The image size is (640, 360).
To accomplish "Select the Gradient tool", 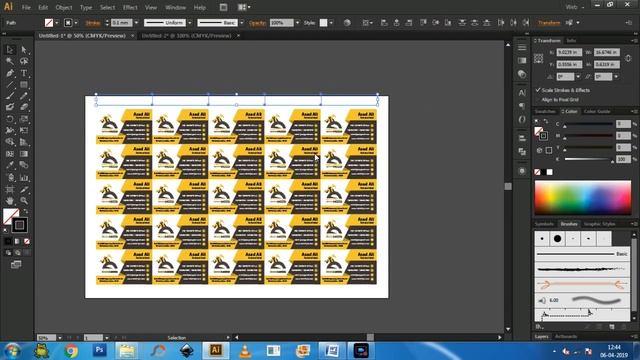I will [x=24, y=154].
